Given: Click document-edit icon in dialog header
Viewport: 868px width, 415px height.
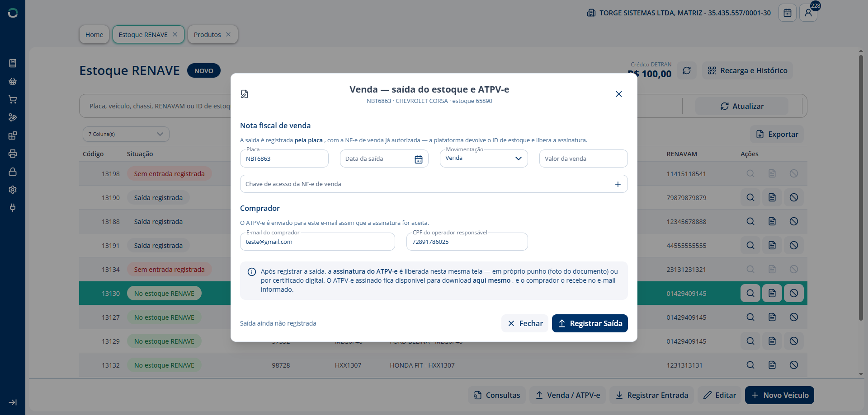Looking at the screenshot, I should pos(245,94).
